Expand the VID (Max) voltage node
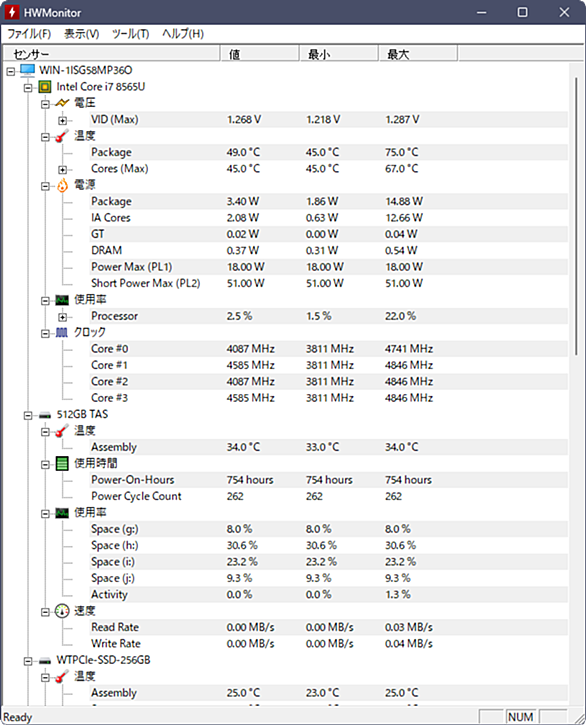This screenshot has width=586, height=725. tap(62, 120)
